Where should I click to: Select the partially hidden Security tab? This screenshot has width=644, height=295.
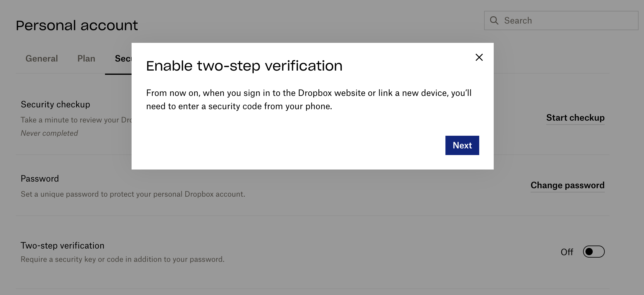coord(123,59)
